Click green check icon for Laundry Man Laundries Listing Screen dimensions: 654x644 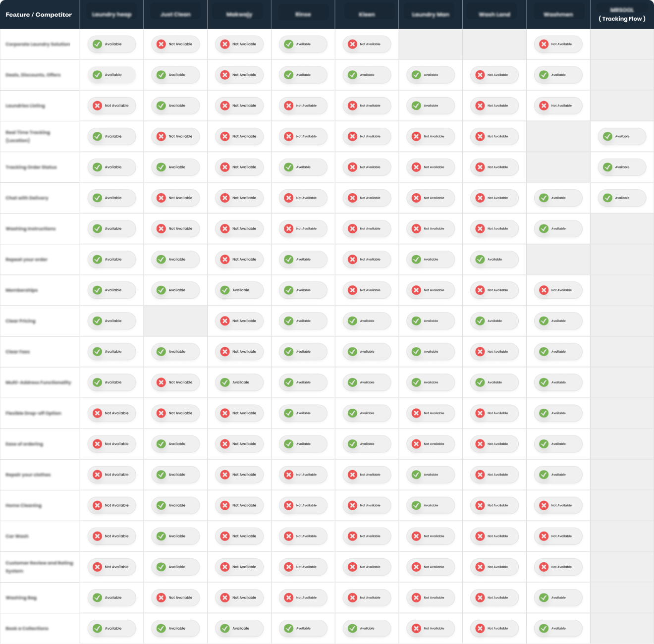(417, 106)
